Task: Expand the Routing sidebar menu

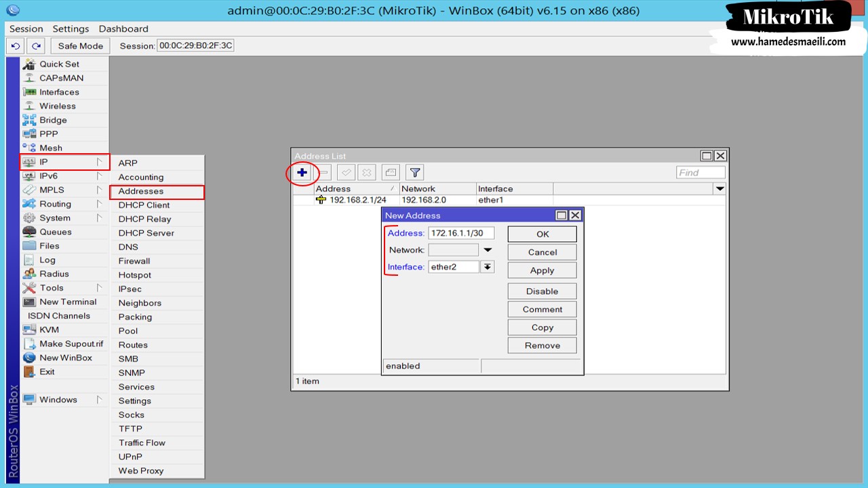Action: [x=64, y=204]
